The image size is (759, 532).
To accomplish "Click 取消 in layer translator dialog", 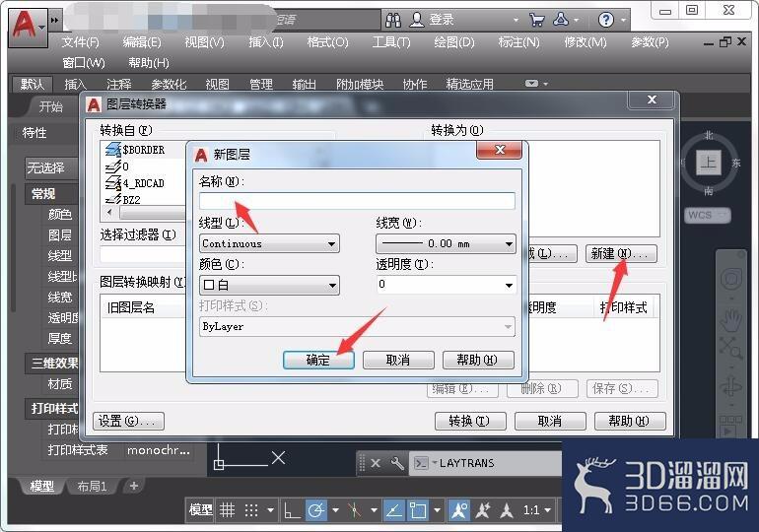I will point(550,421).
